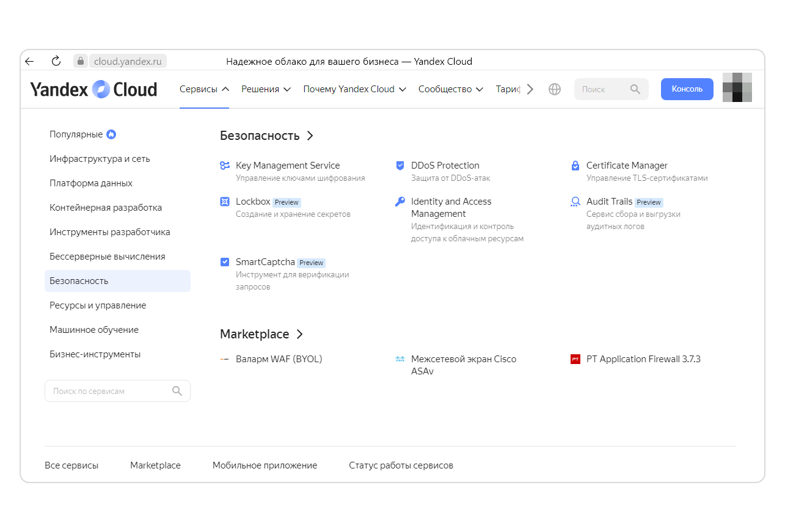The width and height of the screenshot is (785, 532).
Task: Open Certificate Manager service link
Action: coord(627,166)
